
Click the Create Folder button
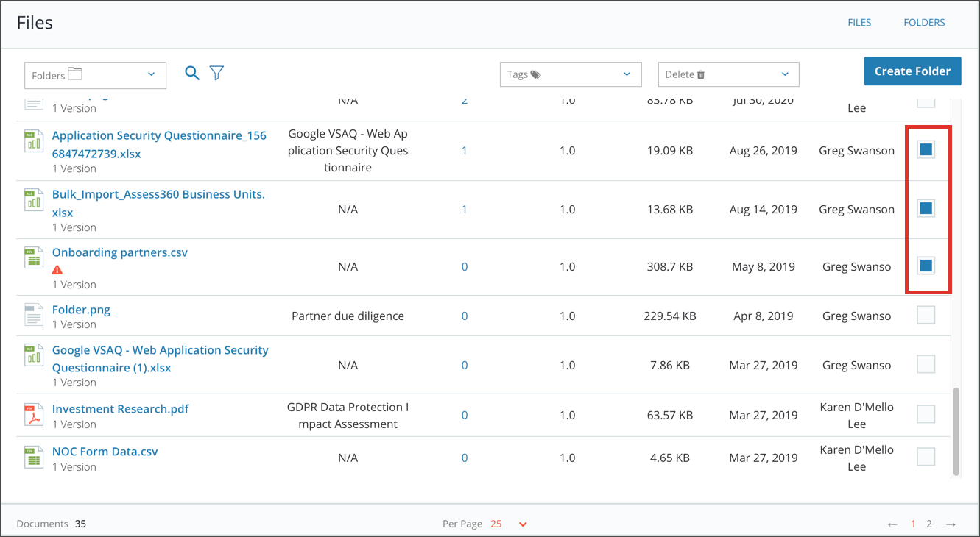[913, 71]
